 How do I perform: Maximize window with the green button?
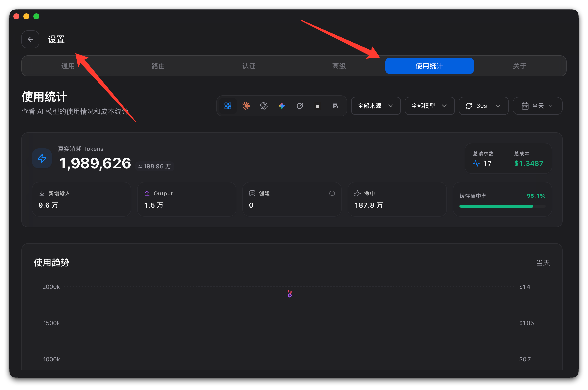point(36,16)
